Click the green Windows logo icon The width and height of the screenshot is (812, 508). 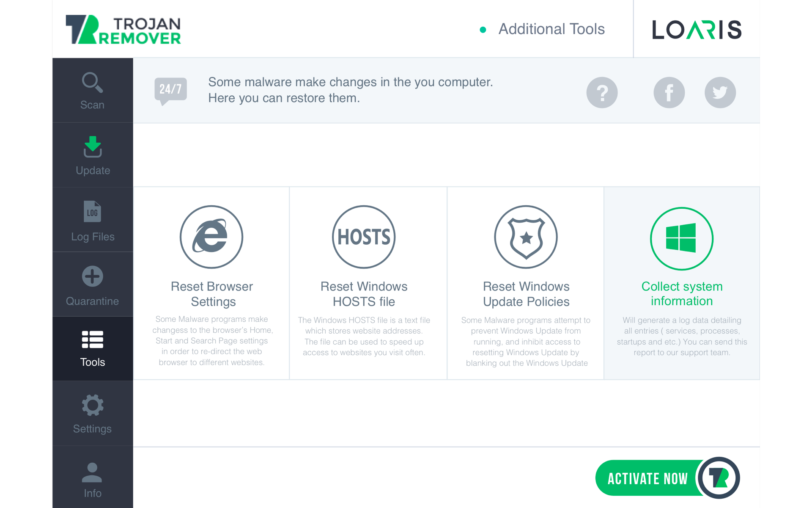pyautogui.click(x=681, y=238)
